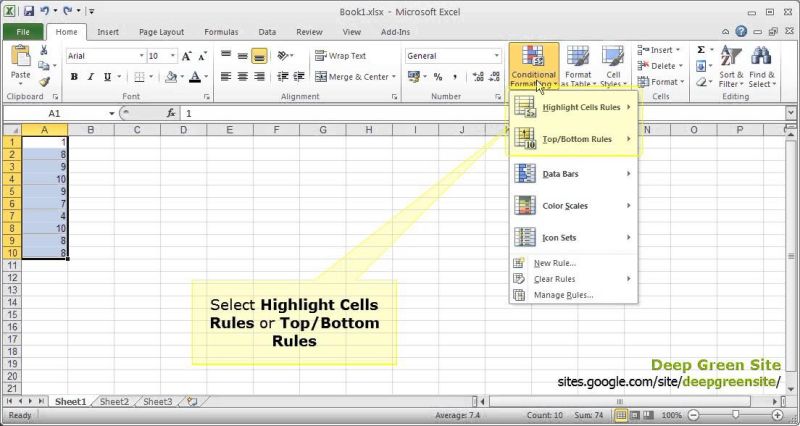Click the zoom slider handle
Screen dimensions: 800x426
point(735,415)
